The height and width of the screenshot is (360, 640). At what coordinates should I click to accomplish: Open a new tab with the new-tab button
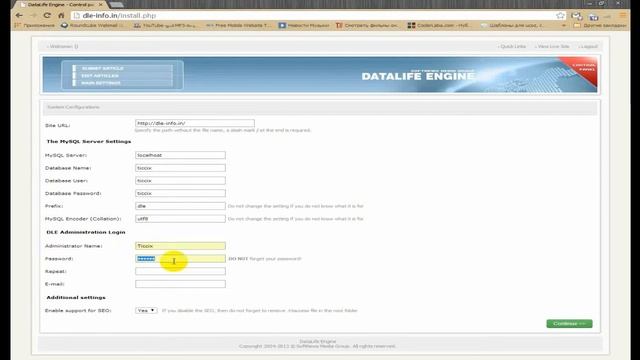(116, 4)
